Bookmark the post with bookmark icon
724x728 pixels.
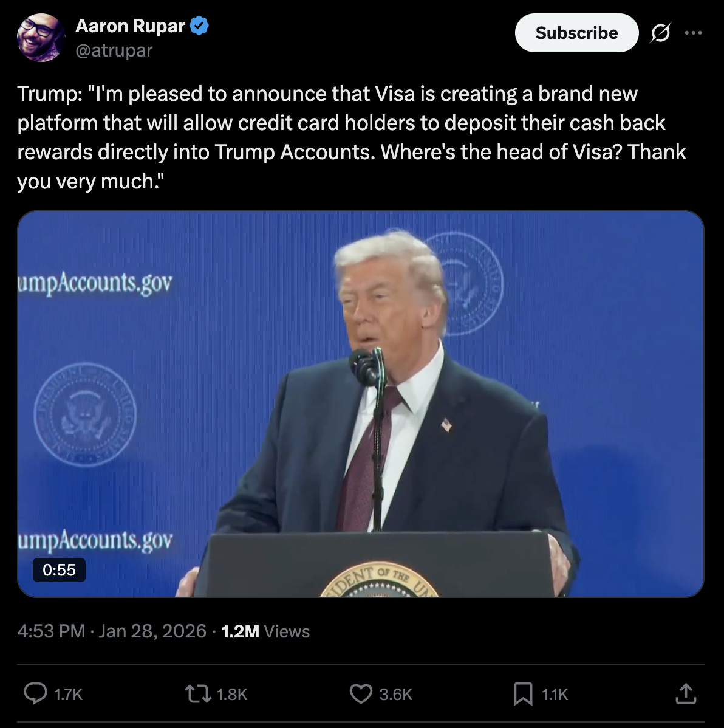(523, 694)
